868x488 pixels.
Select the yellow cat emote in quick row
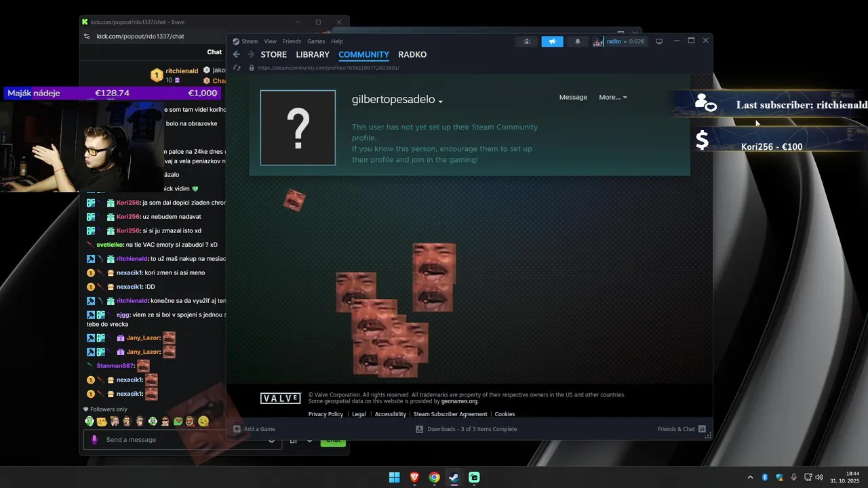pos(102,422)
